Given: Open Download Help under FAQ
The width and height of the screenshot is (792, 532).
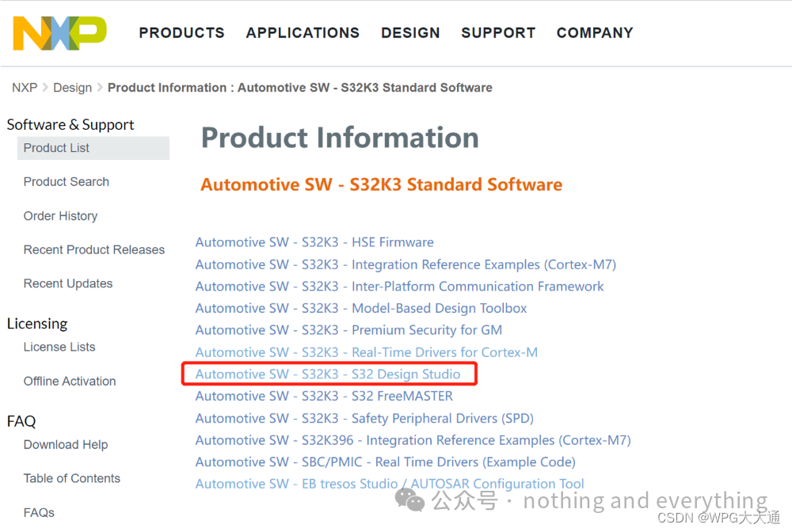Looking at the screenshot, I should (x=66, y=445).
